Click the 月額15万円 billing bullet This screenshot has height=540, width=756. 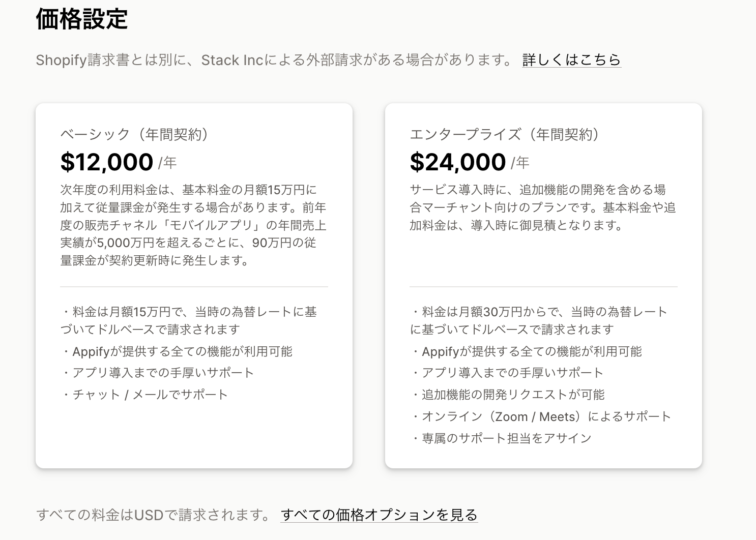click(x=189, y=320)
